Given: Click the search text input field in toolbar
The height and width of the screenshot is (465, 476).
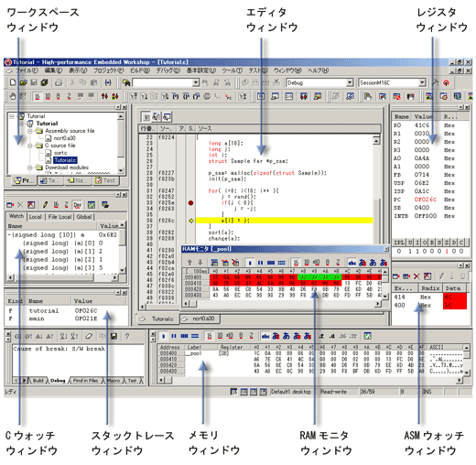Looking at the screenshot, I should pyautogui.click(x=163, y=82).
